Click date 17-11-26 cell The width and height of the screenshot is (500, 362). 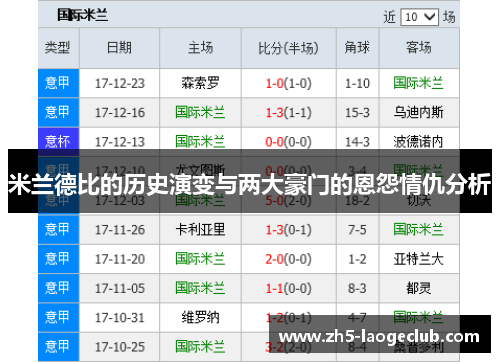click(120, 230)
